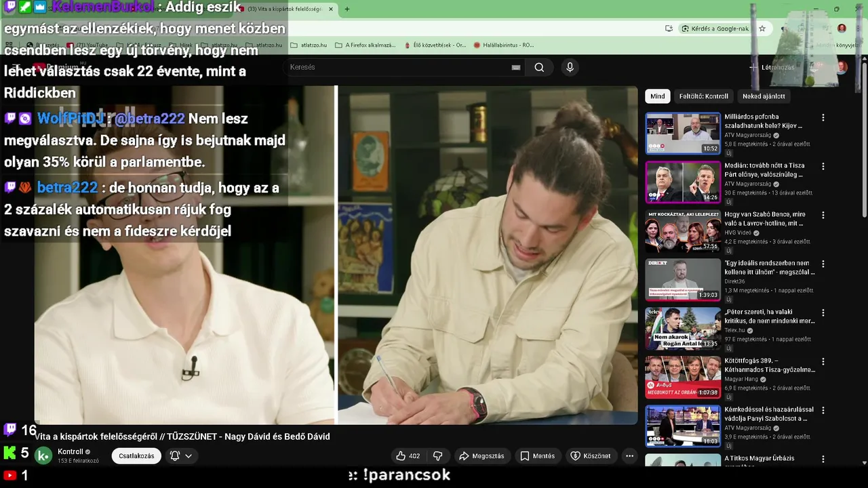Image resolution: width=868 pixels, height=488 pixels.
Task: Open 'Milliárdos pofonba' video thumbnail
Action: (683, 134)
